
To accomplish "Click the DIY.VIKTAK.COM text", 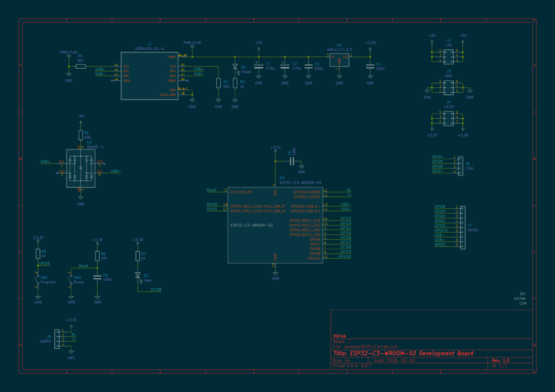I will 520,298.
